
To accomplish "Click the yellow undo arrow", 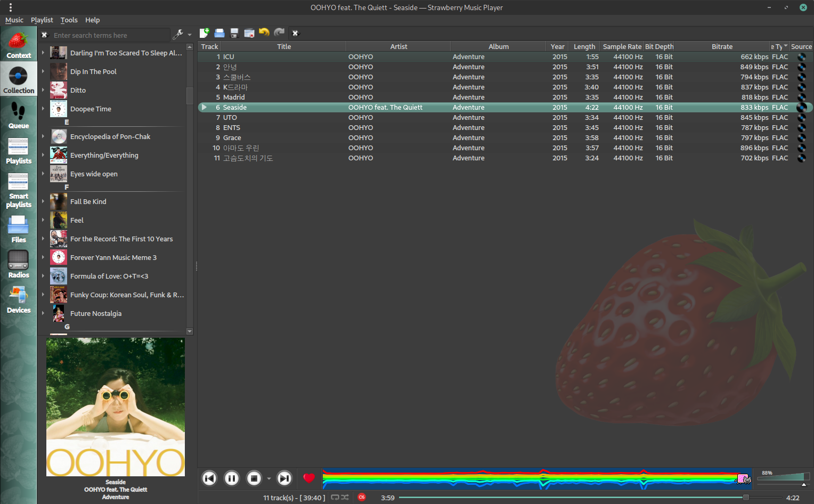I will point(264,33).
